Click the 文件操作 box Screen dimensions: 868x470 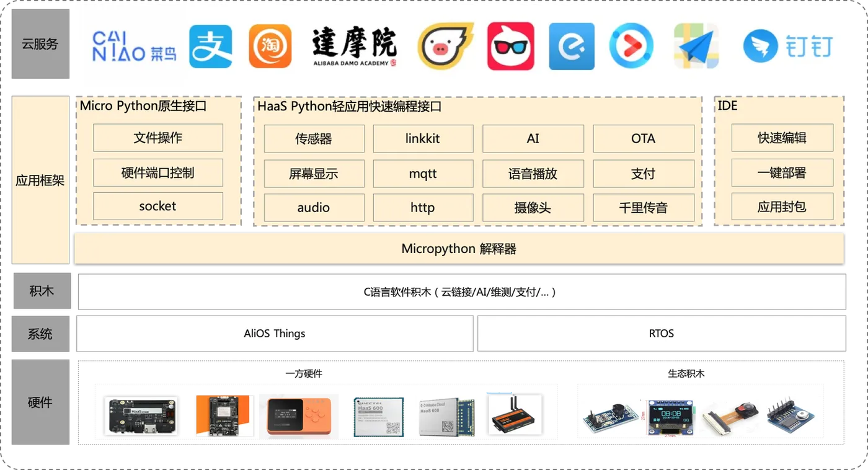coord(158,138)
